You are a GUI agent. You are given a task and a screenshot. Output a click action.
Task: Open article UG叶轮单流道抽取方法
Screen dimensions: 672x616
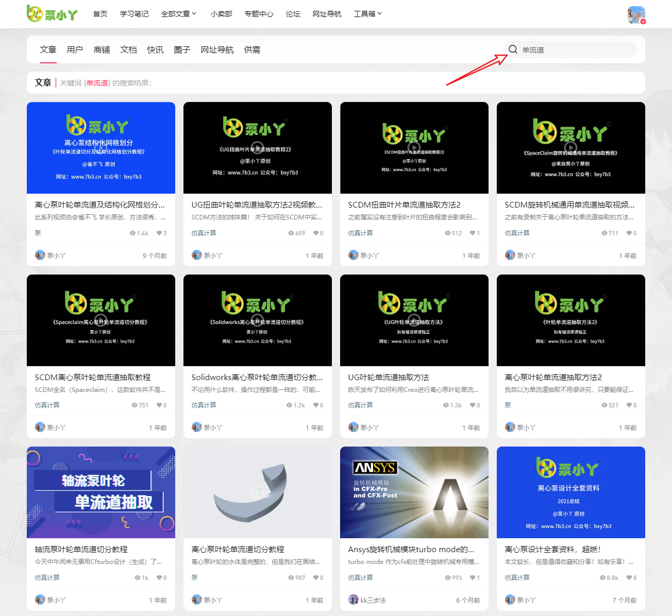point(389,378)
